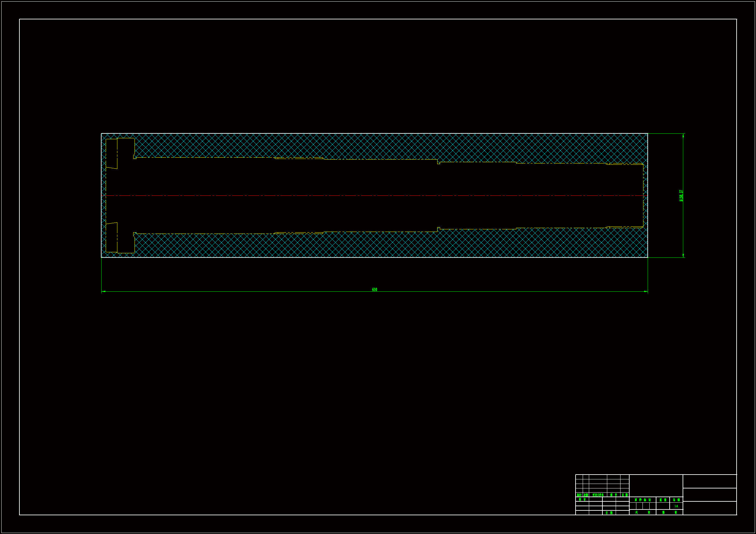
Task: Click the large empty title cell in title block
Action: click(656, 485)
